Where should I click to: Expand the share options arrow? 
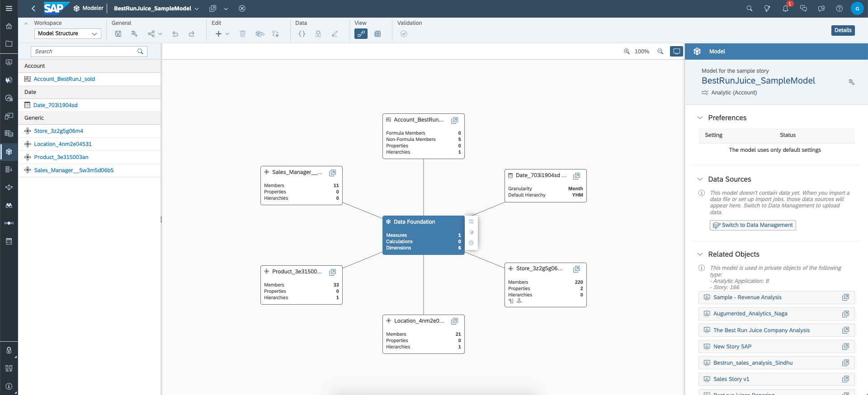(160, 34)
